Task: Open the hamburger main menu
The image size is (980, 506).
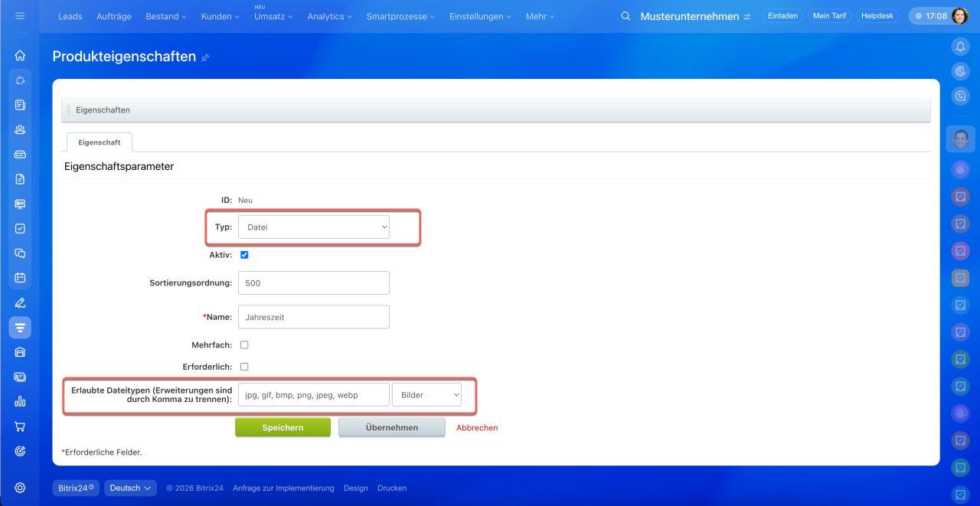Action: (20, 15)
